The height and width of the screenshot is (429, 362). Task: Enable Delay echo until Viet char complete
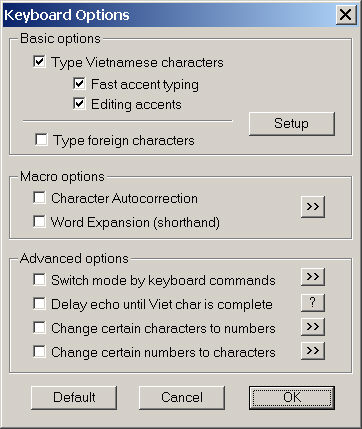click(x=40, y=304)
